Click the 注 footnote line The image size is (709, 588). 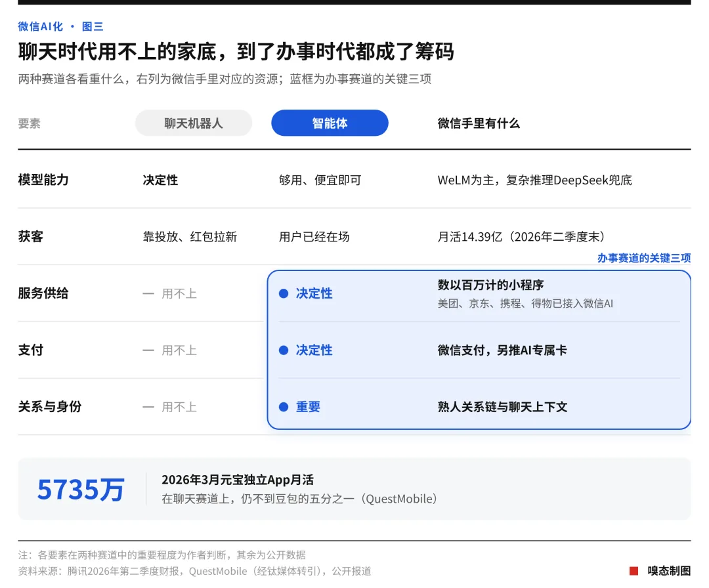click(162, 555)
